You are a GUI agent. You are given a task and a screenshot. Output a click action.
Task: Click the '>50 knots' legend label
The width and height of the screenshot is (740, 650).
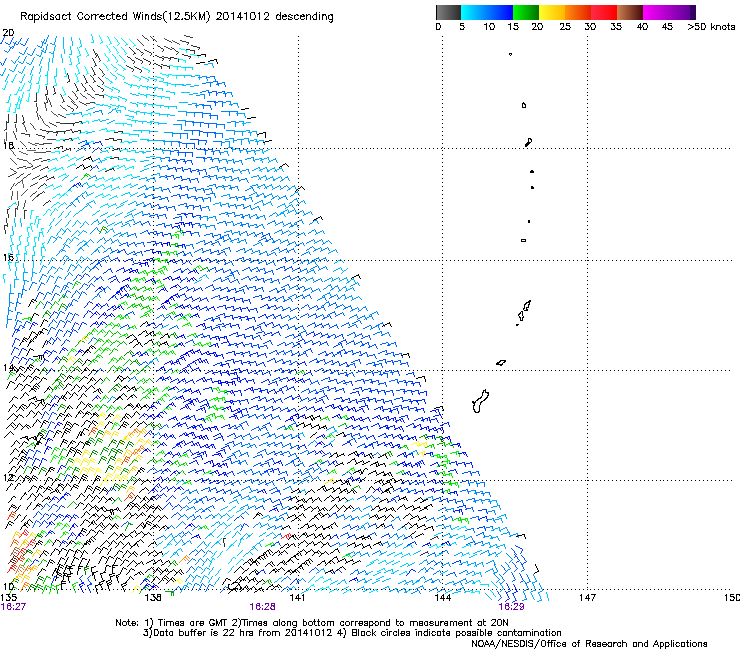point(712,27)
